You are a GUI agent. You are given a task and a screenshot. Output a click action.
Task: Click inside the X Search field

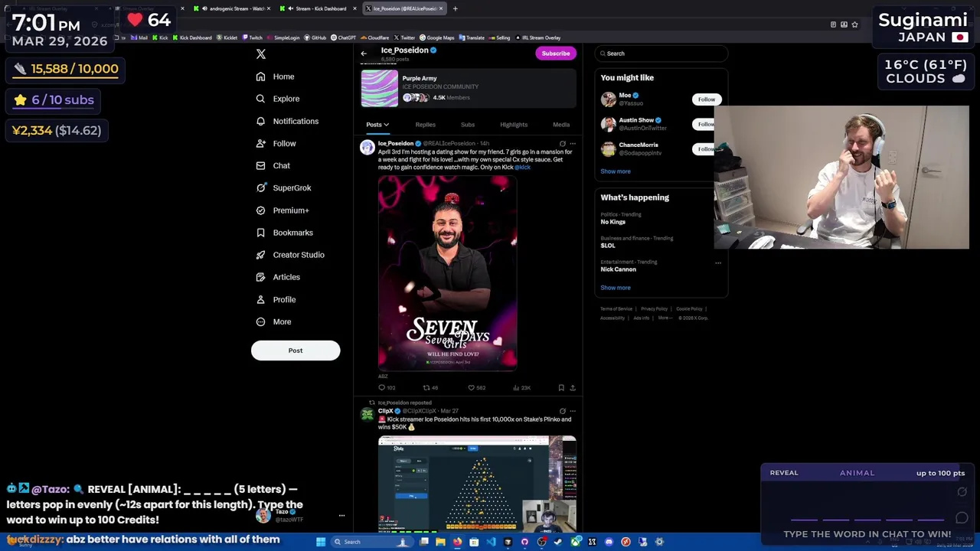[x=661, y=54]
